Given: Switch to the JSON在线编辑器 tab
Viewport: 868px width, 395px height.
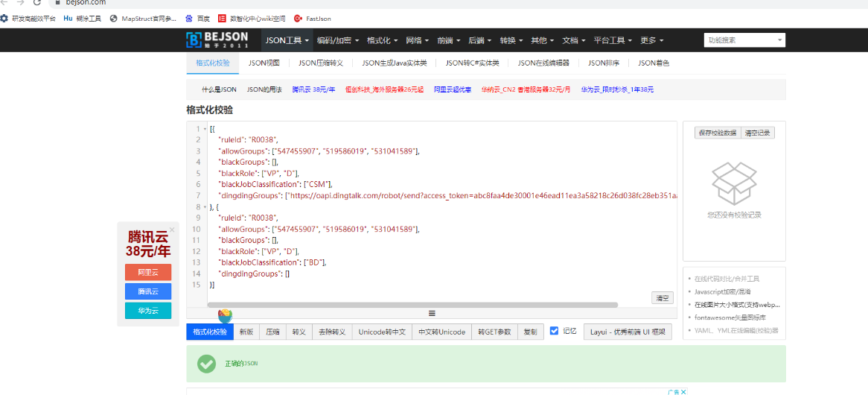Looking at the screenshot, I should (x=543, y=63).
